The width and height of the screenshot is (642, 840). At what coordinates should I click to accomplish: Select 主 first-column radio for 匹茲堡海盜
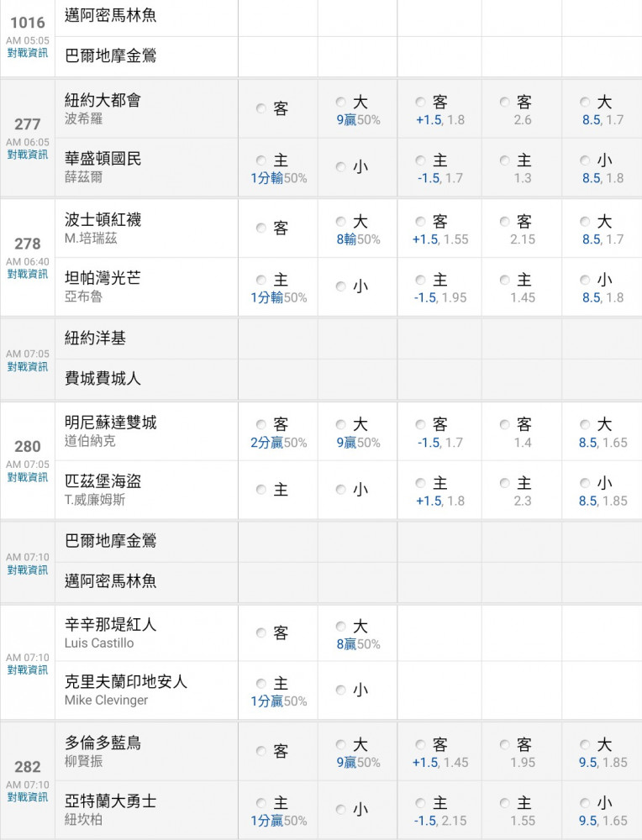point(261,490)
